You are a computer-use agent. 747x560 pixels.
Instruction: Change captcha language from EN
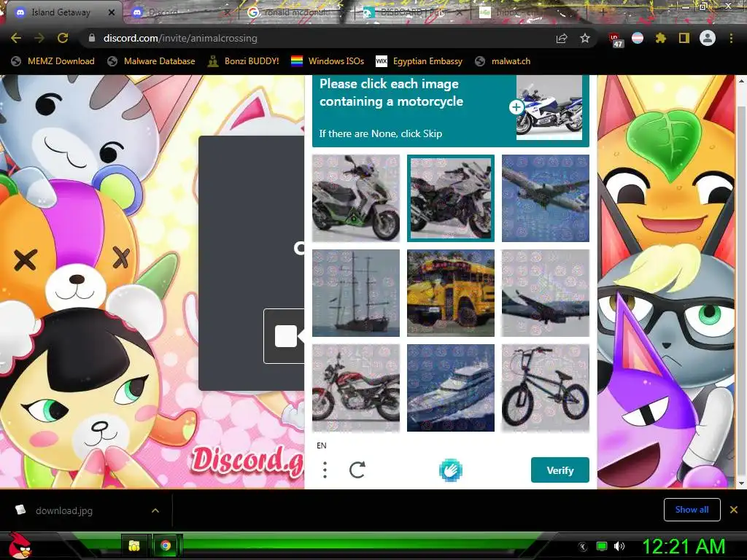coord(322,446)
